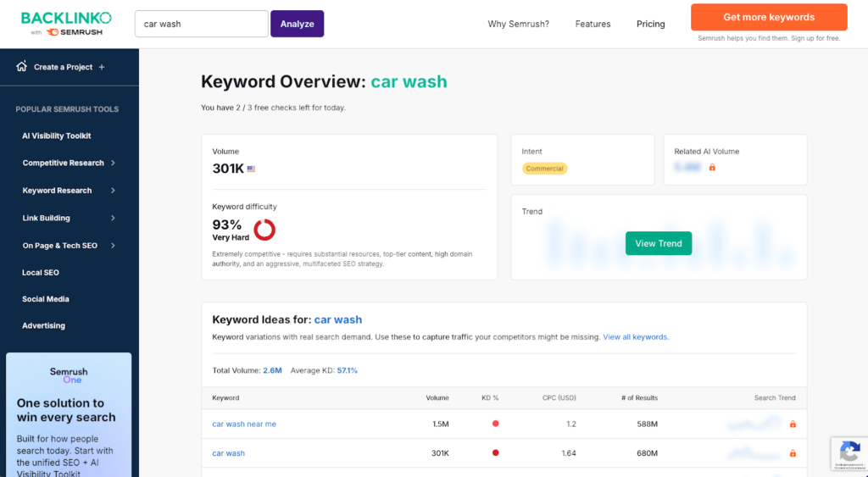Click the lock icon in the car wash row
The image size is (868, 477).
[793, 452]
